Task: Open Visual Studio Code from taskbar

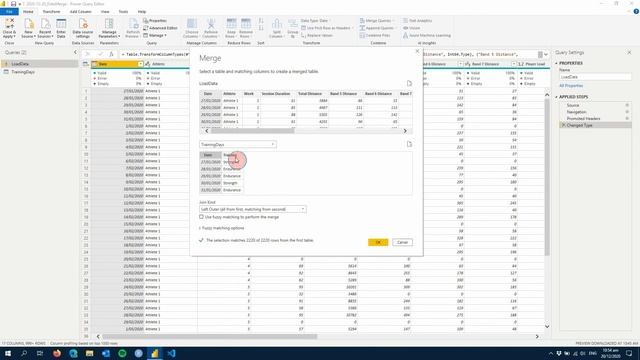Action: [x=171, y=353]
